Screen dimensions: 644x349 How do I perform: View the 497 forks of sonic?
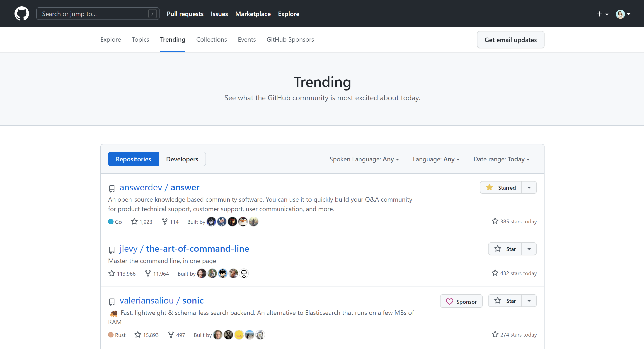click(x=177, y=335)
